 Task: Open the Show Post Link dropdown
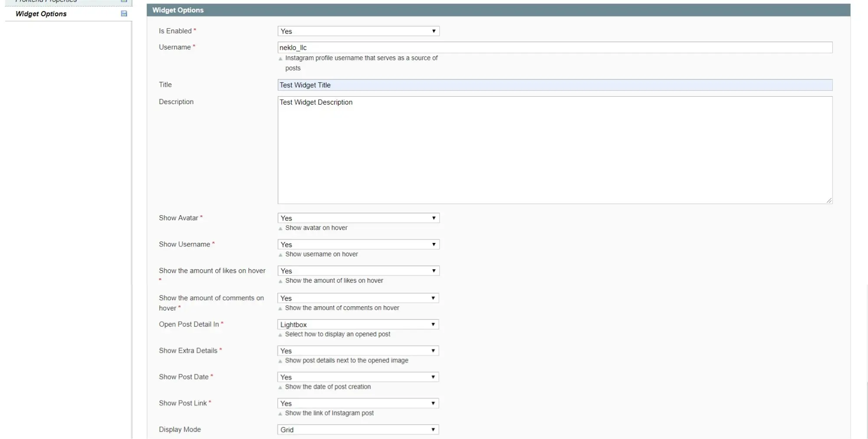click(358, 403)
